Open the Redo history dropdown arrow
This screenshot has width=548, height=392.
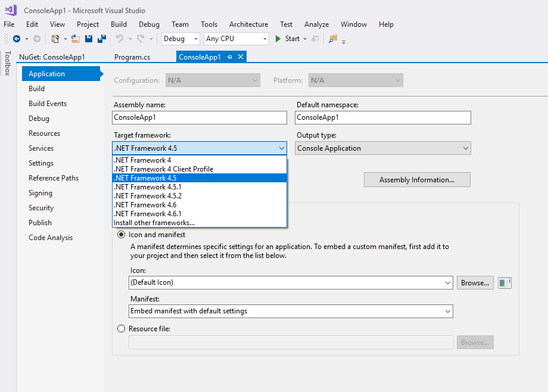point(151,39)
